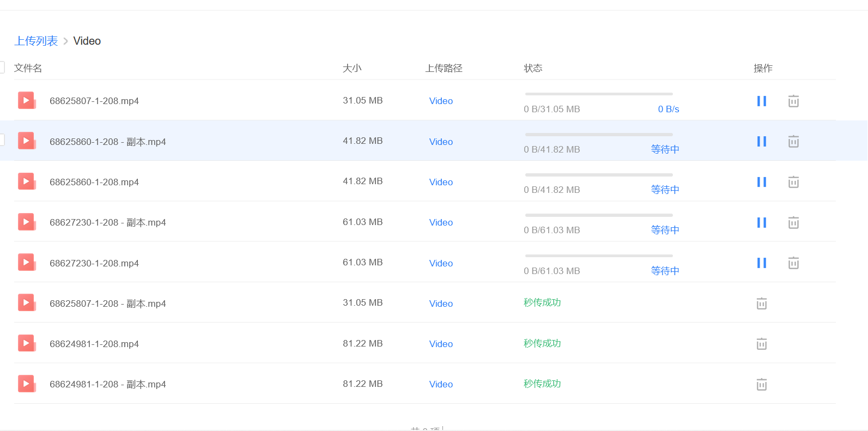
Task: Click 81.22 MB size of 68624981-1-208.mp4
Action: point(363,343)
